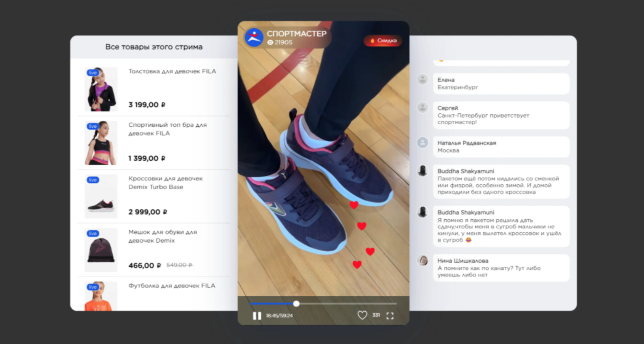The image size is (644, 344).
Task: Click live badge on Футболка item
Action: pyautogui.click(x=93, y=287)
